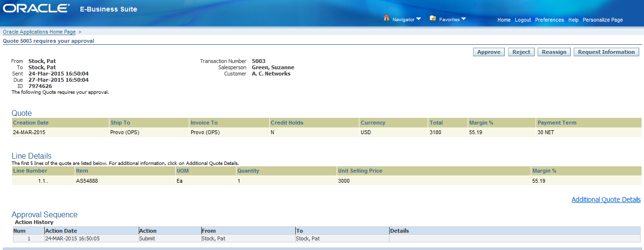Open the Help link
This screenshot has height=250, width=644.
pyautogui.click(x=573, y=20)
